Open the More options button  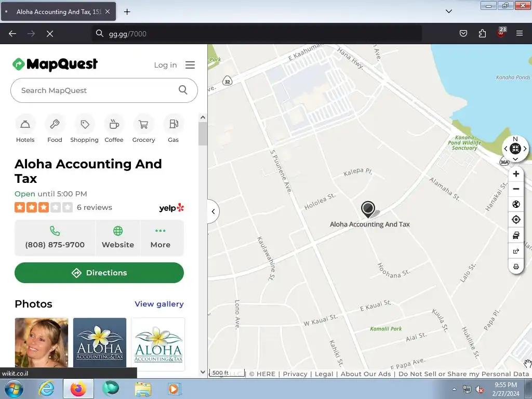click(x=161, y=238)
